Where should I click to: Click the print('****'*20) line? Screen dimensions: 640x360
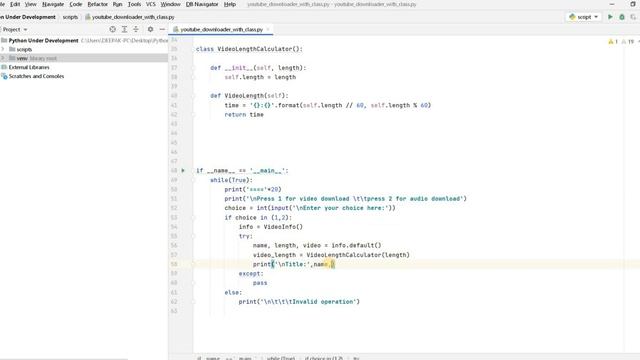[x=253, y=189]
